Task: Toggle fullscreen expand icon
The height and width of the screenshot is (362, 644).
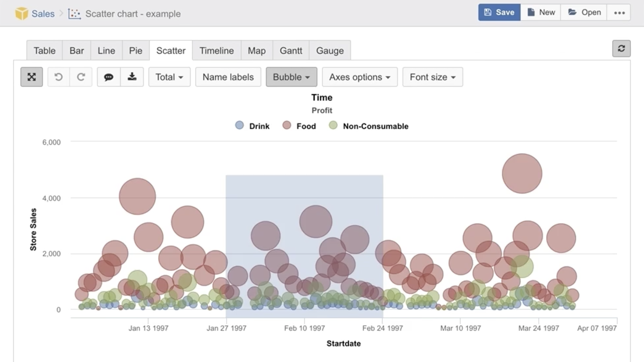Action: (x=32, y=77)
